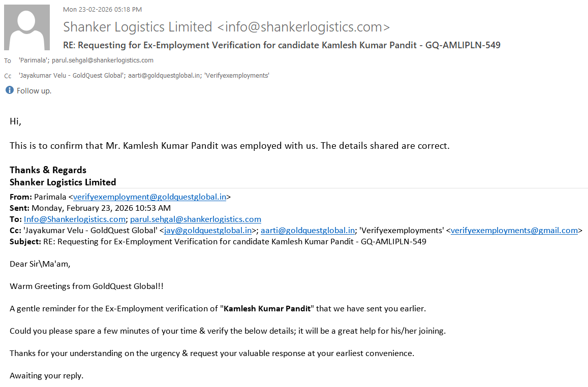Open verifyexemployment@goldquestglobal.in link in From line

[149, 197]
